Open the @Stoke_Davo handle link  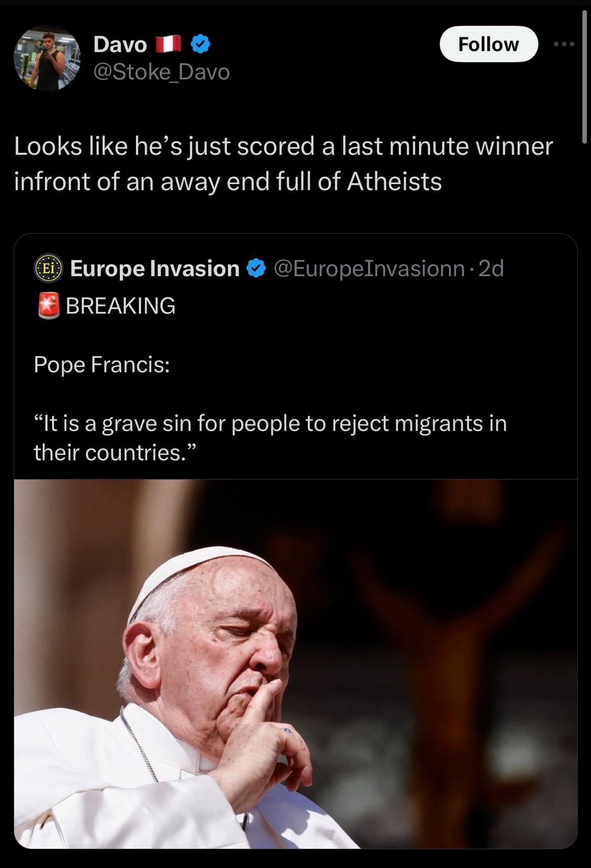[x=162, y=72]
